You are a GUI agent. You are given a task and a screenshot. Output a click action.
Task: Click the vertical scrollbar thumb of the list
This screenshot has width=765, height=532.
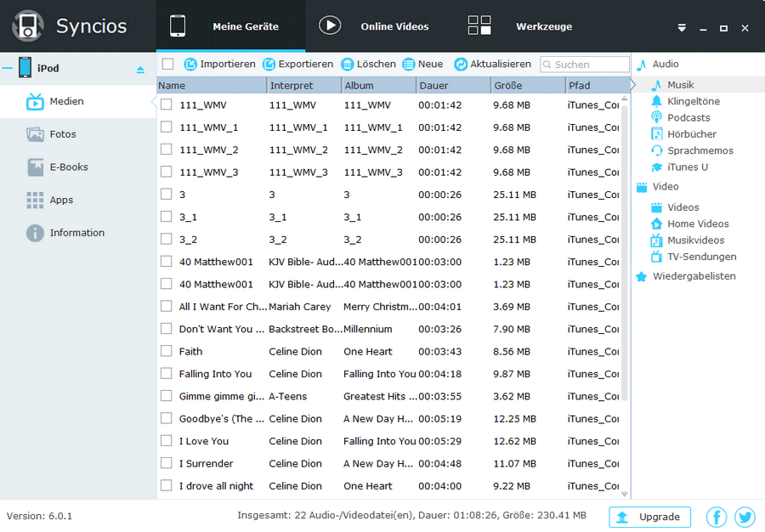click(x=624, y=252)
